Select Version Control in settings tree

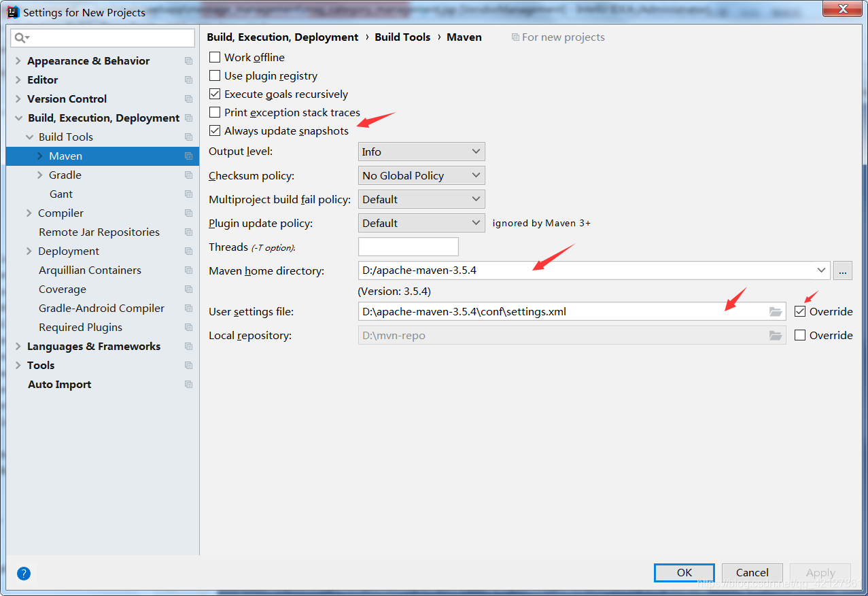coord(67,99)
